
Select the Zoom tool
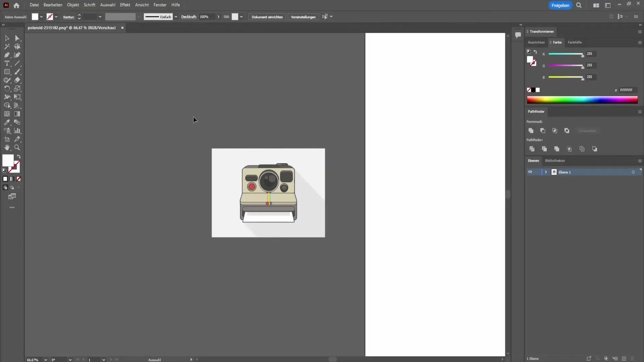pyautogui.click(x=17, y=147)
